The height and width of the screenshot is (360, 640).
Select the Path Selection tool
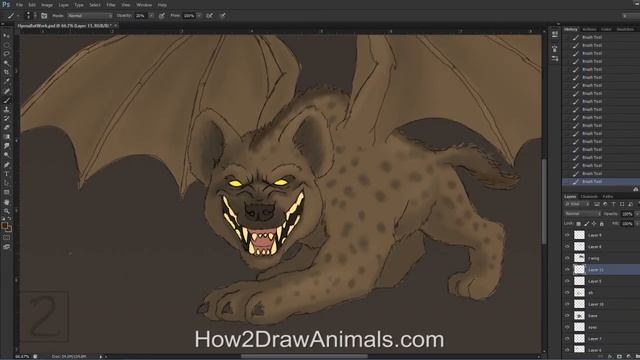pyautogui.click(x=7, y=183)
